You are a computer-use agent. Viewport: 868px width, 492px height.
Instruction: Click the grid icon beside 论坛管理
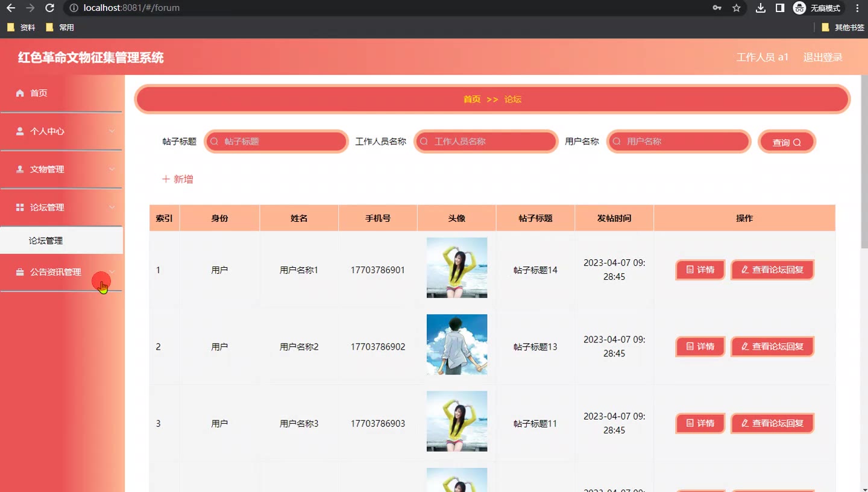[20, 207]
